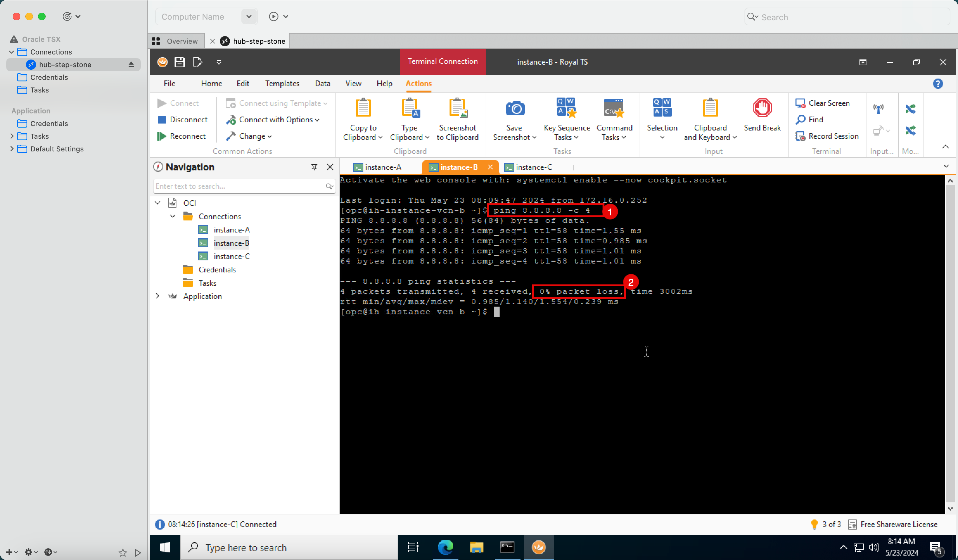The width and height of the screenshot is (958, 560).
Task: Expand the Application tree node
Action: click(157, 296)
